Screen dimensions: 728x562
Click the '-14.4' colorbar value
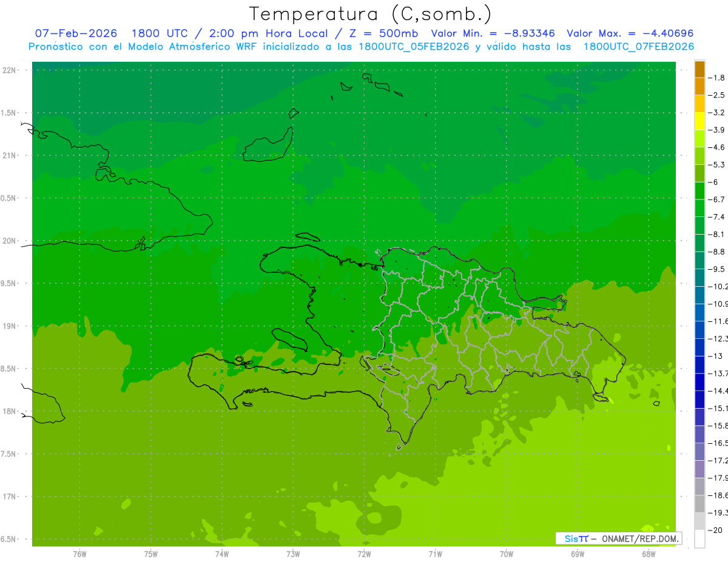pyautogui.click(x=718, y=390)
